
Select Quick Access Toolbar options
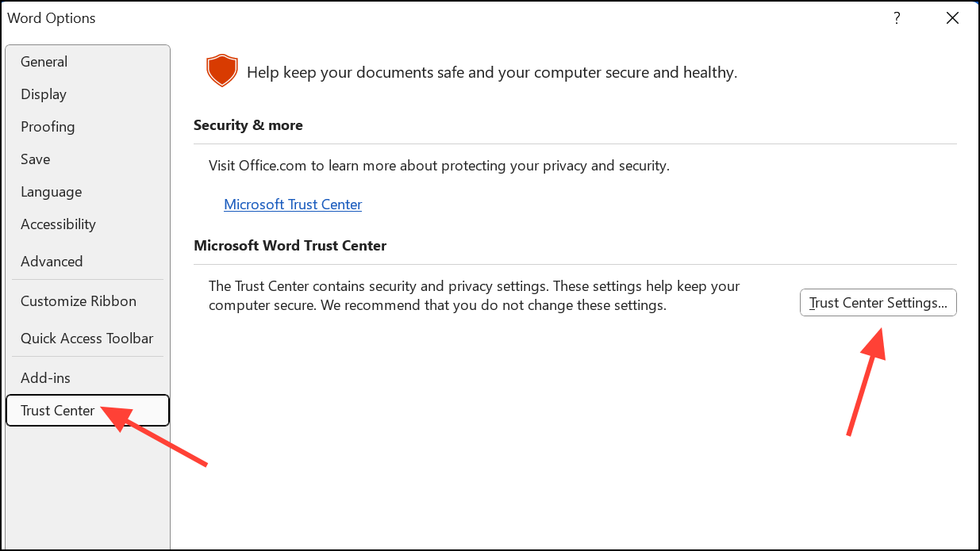(x=87, y=339)
